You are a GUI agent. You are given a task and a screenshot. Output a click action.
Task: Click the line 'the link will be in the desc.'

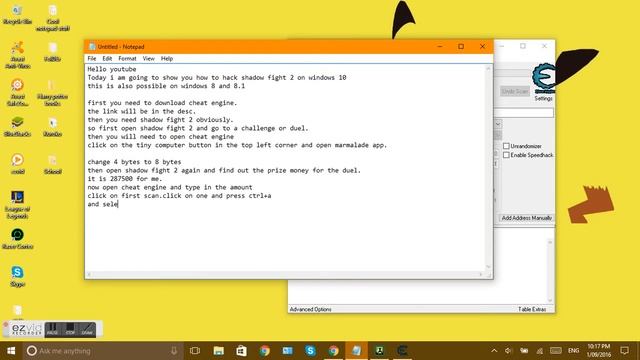pyautogui.click(x=141, y=111)
